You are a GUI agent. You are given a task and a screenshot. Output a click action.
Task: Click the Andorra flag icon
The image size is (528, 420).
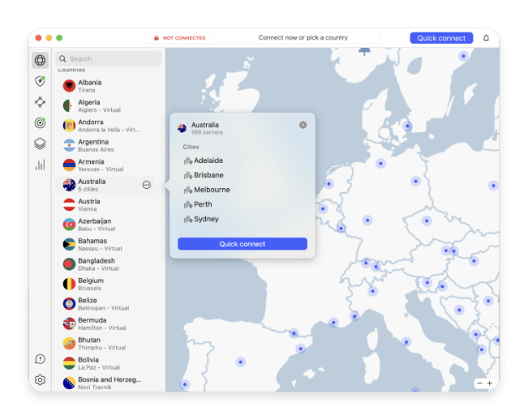(69, 125)
